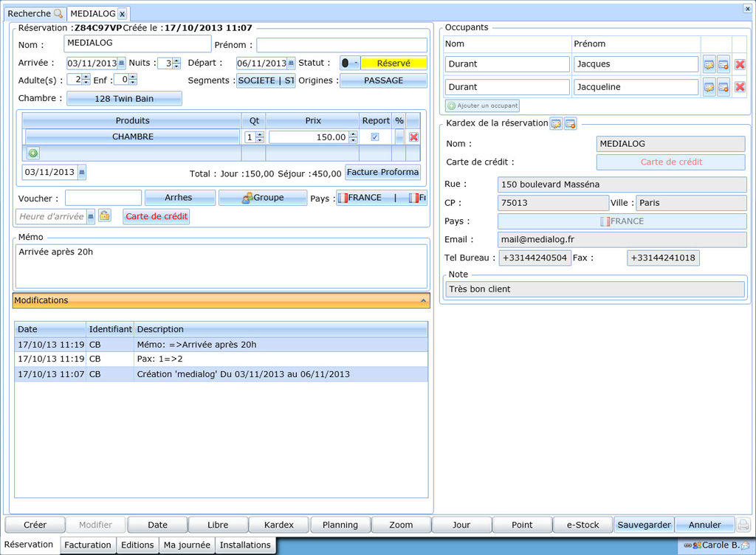This screenshot has height=555, width=756.
Task: Click the padlock icon beside Heure d'arrivée
Action: click(105, 216)
